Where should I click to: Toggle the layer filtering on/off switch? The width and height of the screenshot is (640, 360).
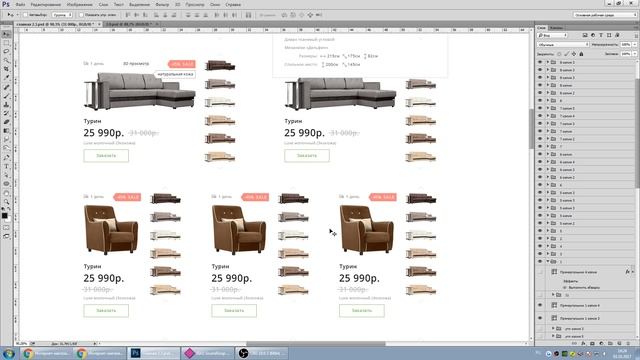[635, 36]
